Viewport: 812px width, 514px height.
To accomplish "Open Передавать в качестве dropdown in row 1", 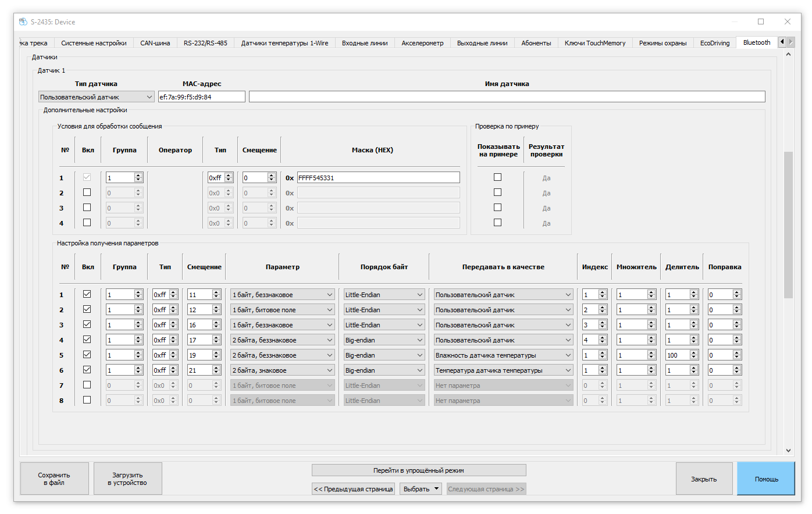I will coord(503,295).
